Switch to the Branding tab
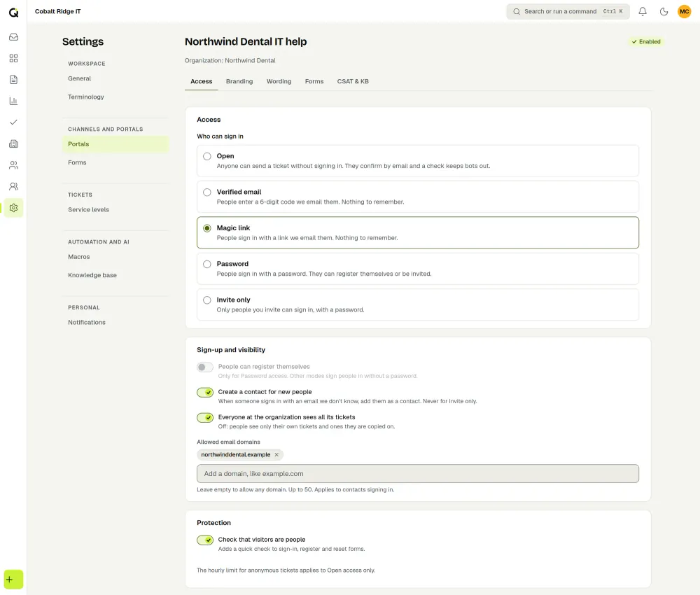The height and width of the screenshot is (595, 700). coord(239,81)
